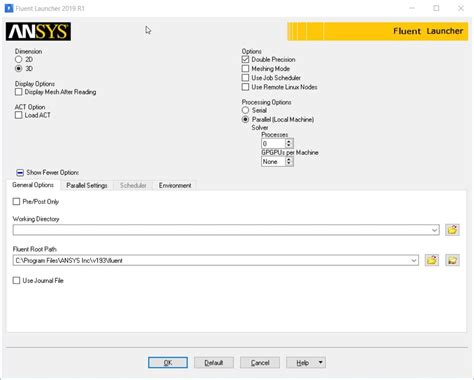Screen dimensions: 474x380
Task: Check Use Job Scheduler
Action: (x=245, y=78)
